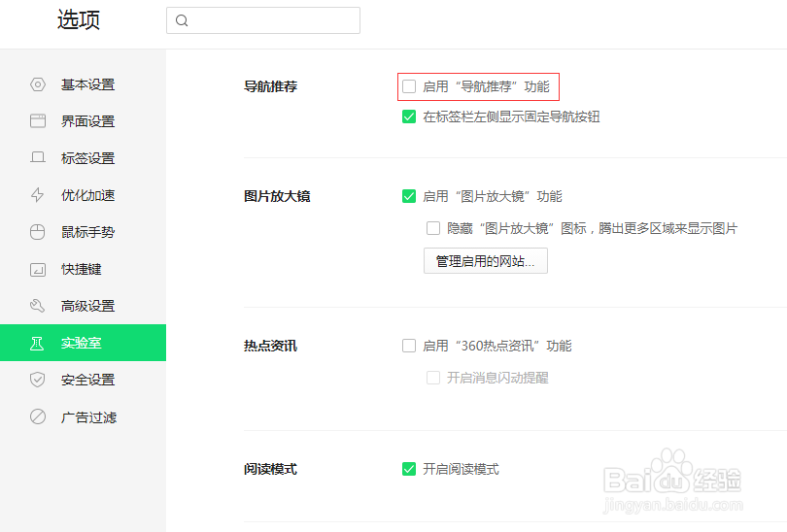Click the 选项 page title

[79, 20]
